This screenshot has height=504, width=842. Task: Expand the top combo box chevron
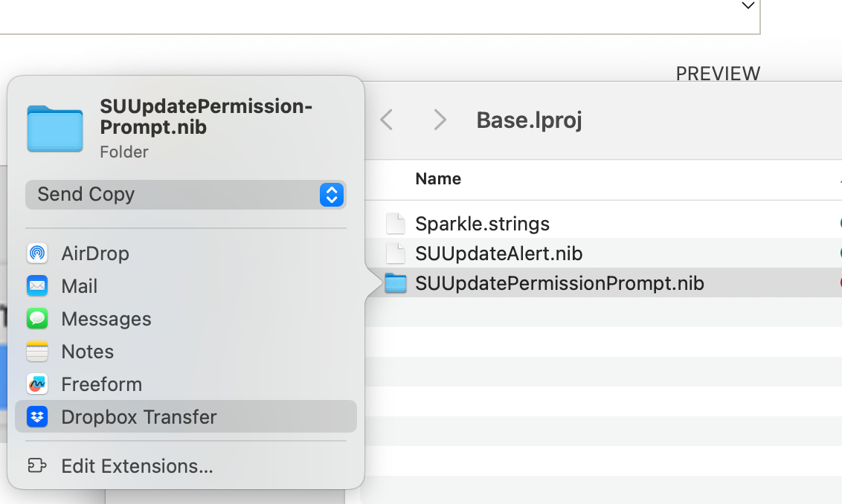tap(748, 6)
